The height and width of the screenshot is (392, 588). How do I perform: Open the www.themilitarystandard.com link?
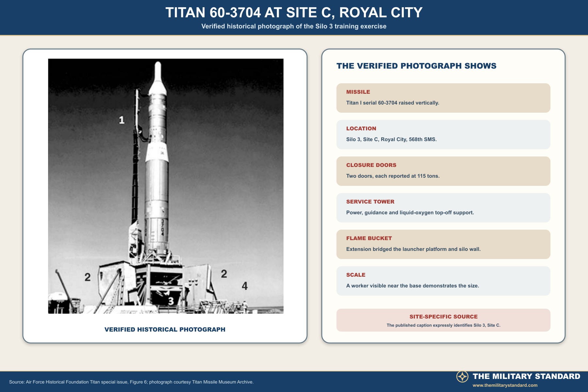505,385
